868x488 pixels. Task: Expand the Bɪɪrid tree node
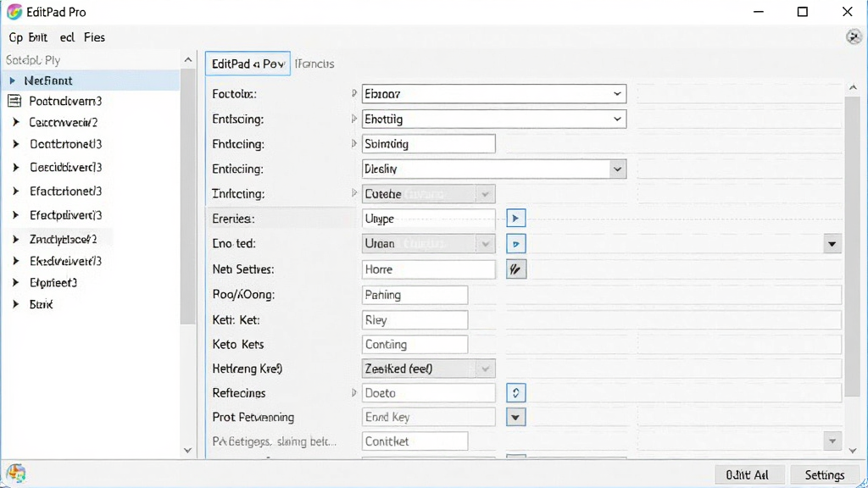[x=16, y=304]
